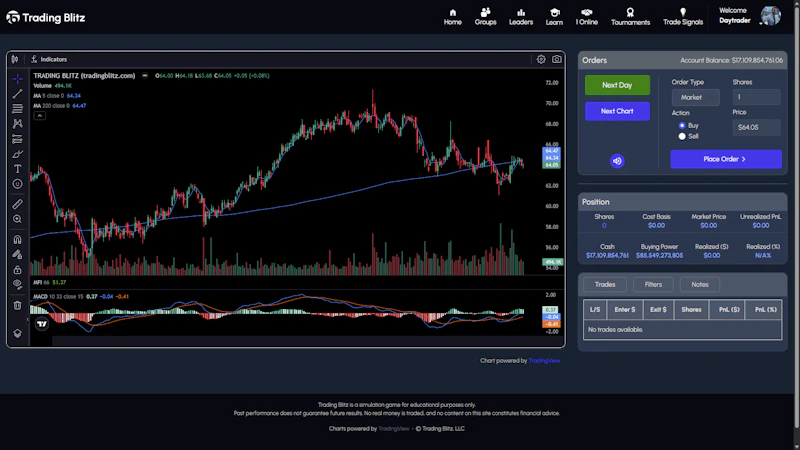Open the Indicators menu
This screenshot has width=800, height=450.
49,59
